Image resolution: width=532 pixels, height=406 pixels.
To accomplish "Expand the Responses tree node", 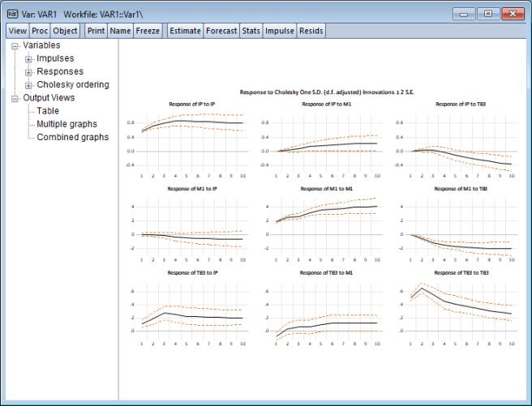I will click(x=28, y=72).
